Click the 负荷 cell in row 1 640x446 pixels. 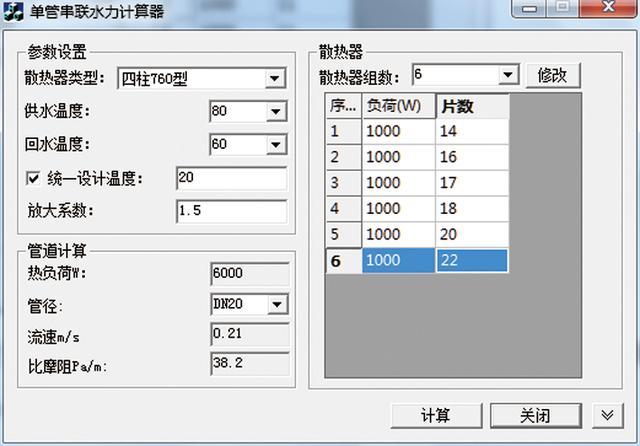pyautogui.click(x=398, y=131)
